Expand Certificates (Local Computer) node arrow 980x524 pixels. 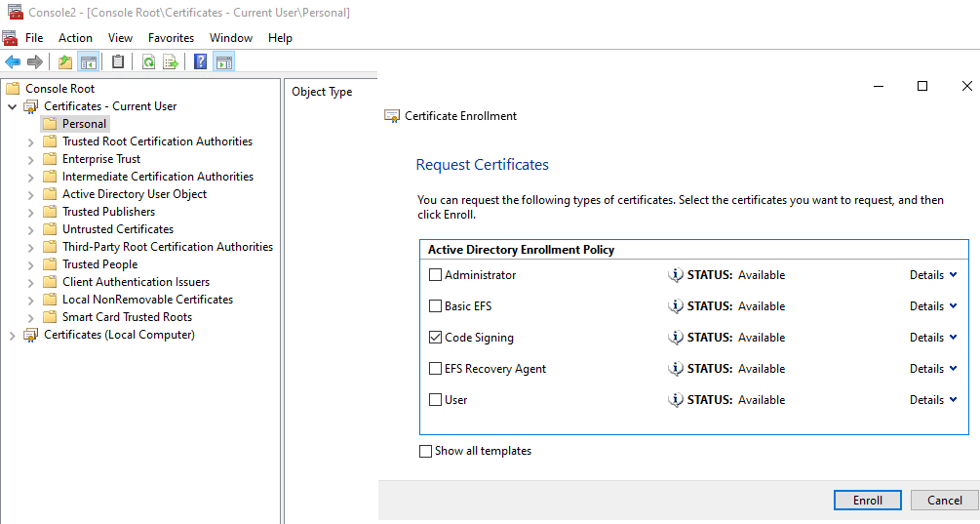[12, 336]
